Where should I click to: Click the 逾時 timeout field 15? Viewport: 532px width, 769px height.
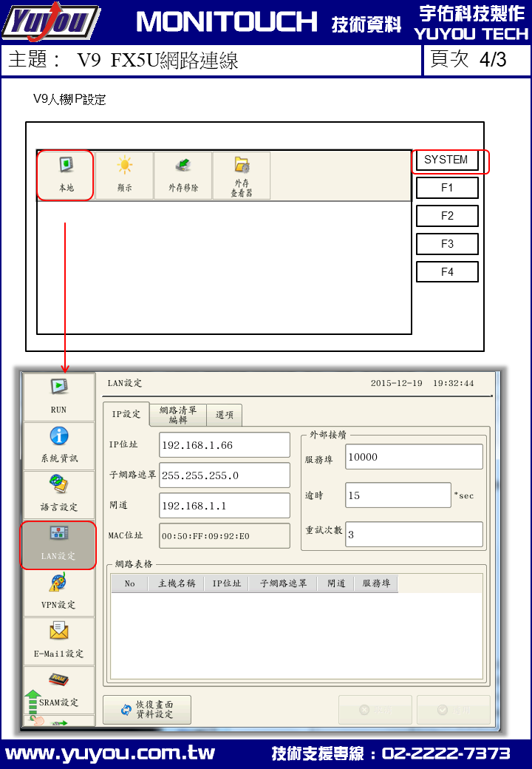click(398, 495)
